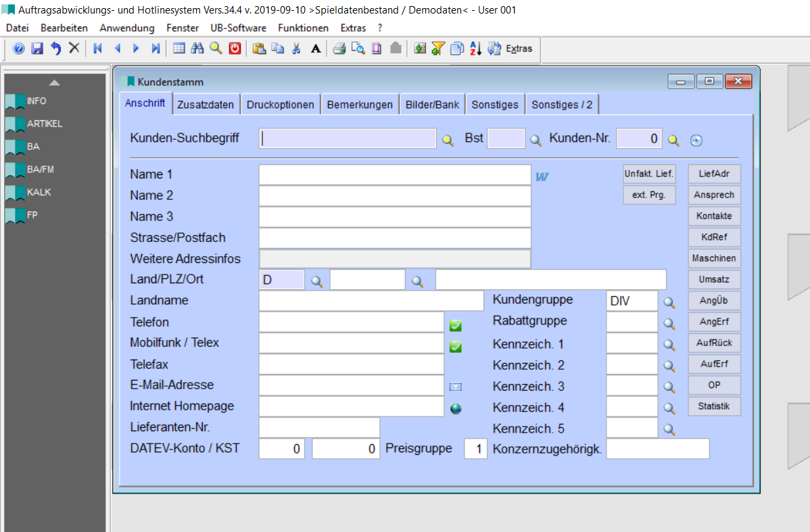
Task: Click the globe icon beside Internet Homepage
Action: [456, 408]
